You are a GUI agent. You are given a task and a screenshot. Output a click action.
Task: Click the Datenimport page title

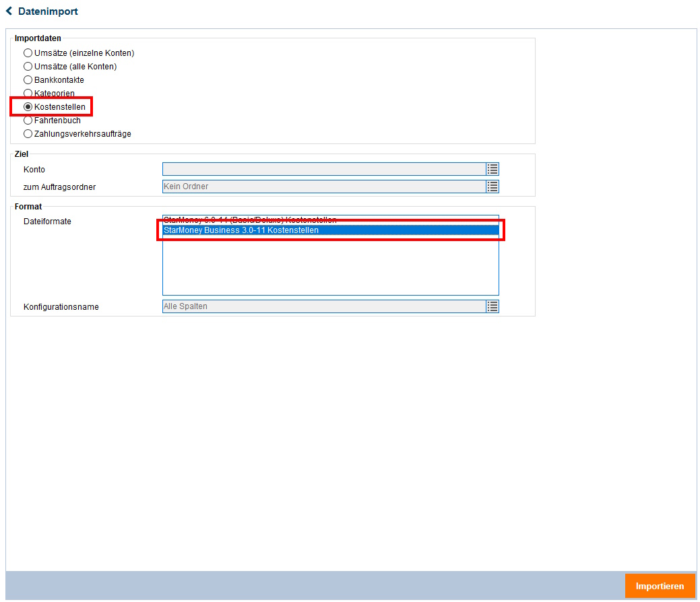[48, 11]
